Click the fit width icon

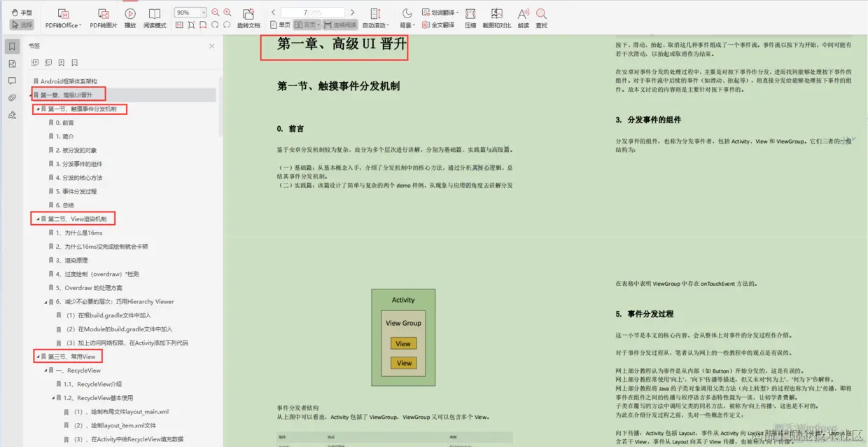click(x=203, y=25)
